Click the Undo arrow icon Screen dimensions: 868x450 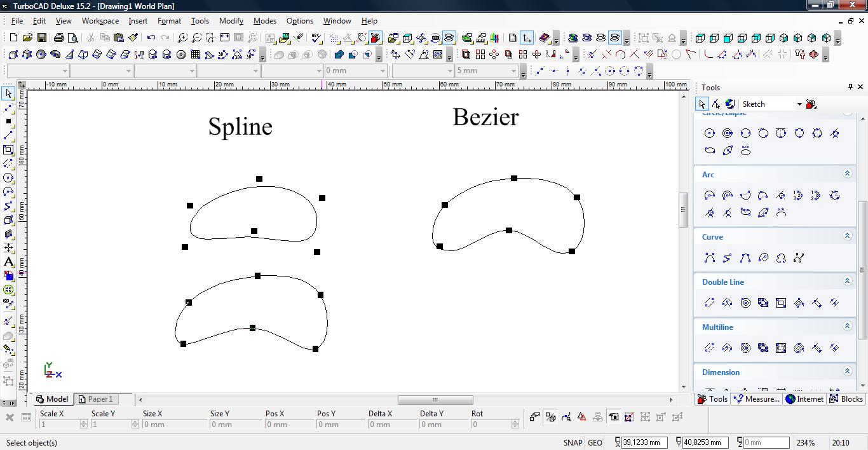pos(151,38)
